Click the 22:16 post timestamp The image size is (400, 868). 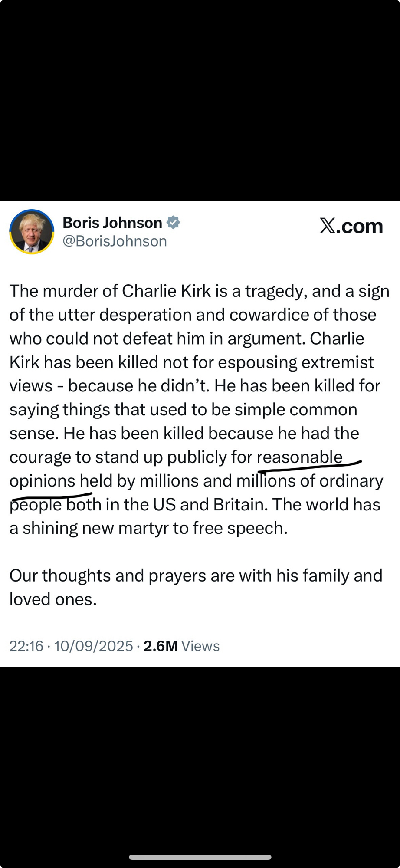tap(26, 646)
